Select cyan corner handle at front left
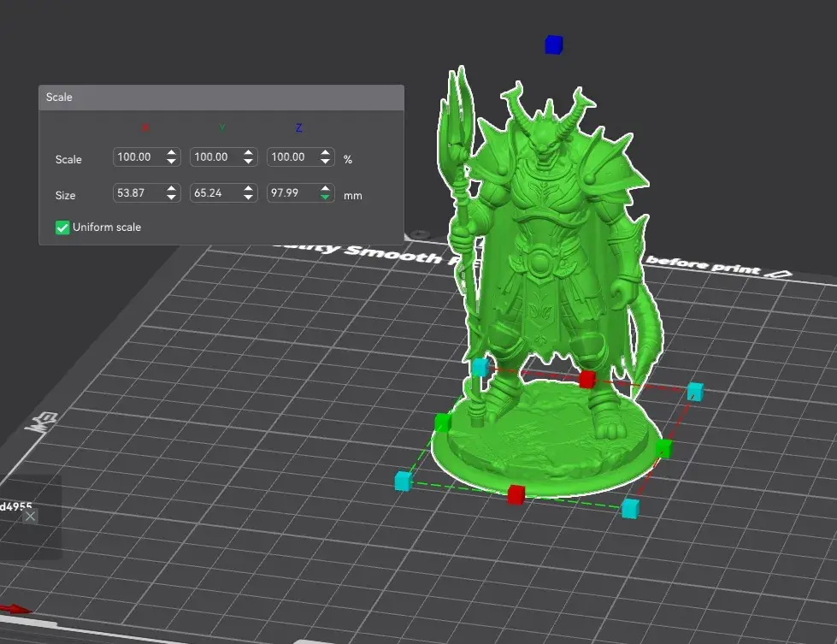 [x=404, y=481]
